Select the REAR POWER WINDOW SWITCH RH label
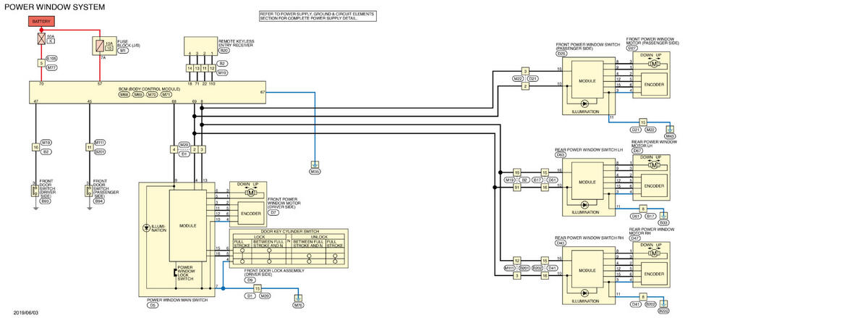 click(588, 237)
